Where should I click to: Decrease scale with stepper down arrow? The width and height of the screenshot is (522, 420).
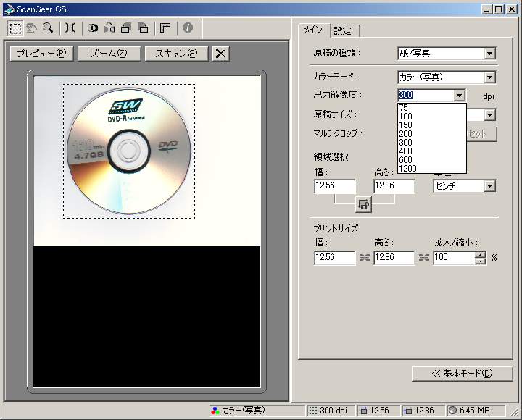pos(481,261)
